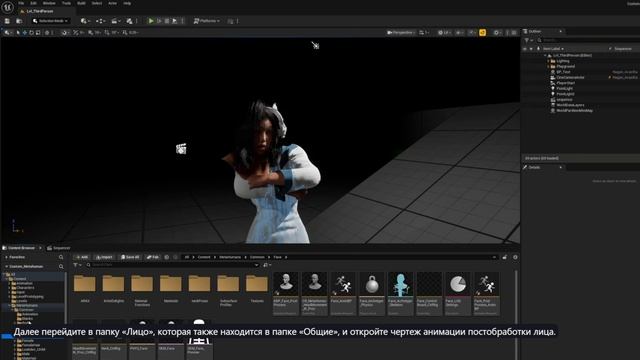Maximize or restore the viewport layout icon
This screenshot has width=640, height=360.
pyautogui.click(x=514, y=32)
